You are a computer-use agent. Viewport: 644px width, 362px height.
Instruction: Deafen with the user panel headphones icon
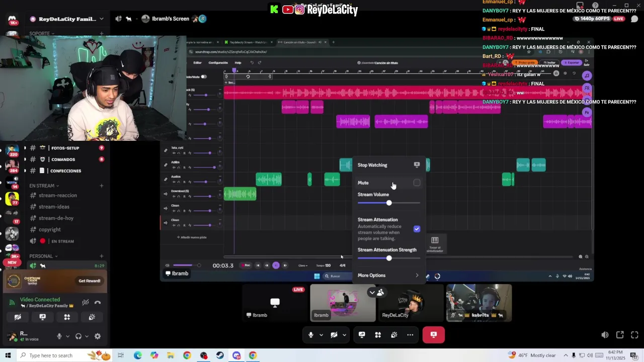[x=78, y=336]
